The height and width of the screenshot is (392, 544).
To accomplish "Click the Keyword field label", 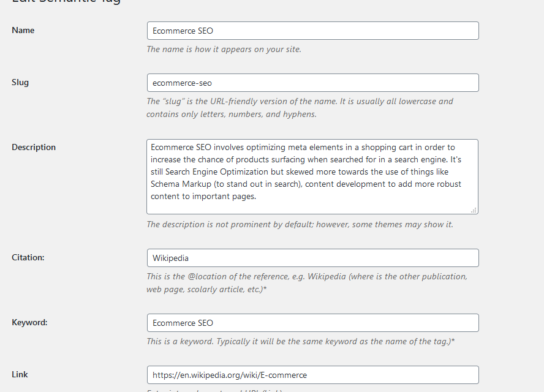I will click(x=29, y=323).
